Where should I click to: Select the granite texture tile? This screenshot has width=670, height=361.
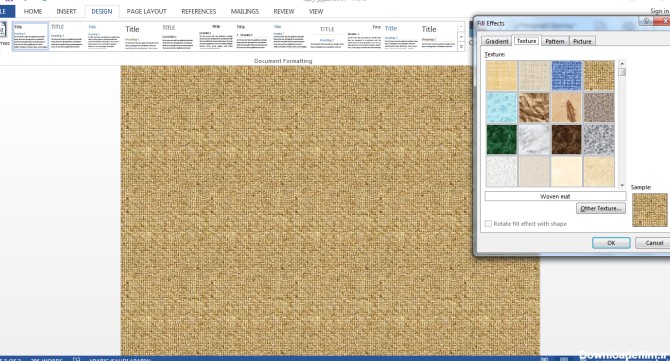pos(599,139)
